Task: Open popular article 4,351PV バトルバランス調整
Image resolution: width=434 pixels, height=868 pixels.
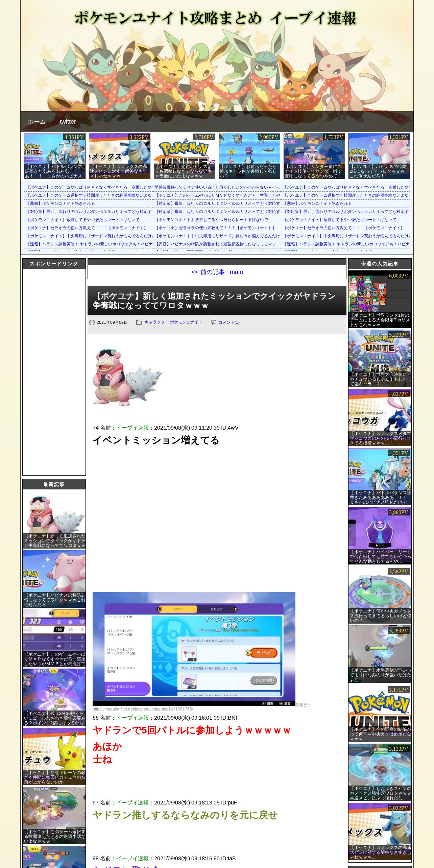Action: [380, 477]
